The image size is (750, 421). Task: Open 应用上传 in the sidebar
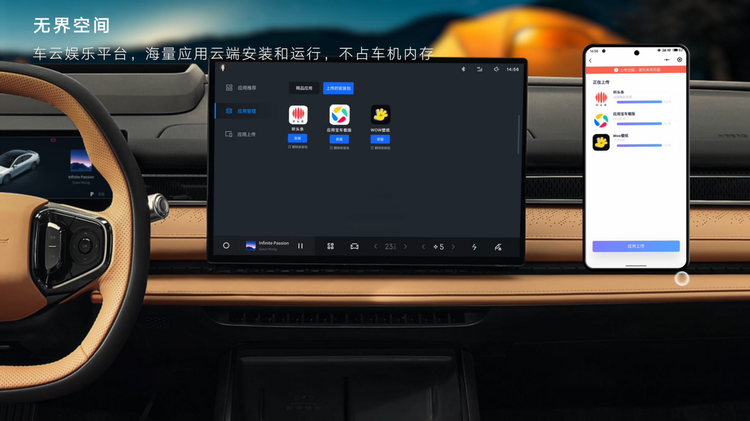(244, 133)
